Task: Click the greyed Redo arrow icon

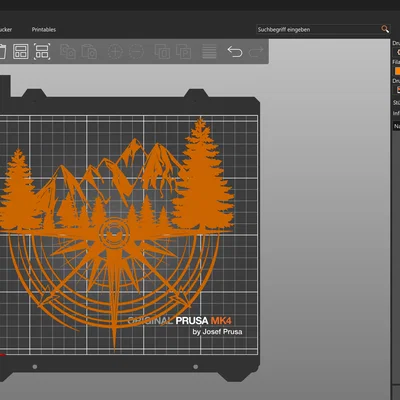Action: pos(256,52)
